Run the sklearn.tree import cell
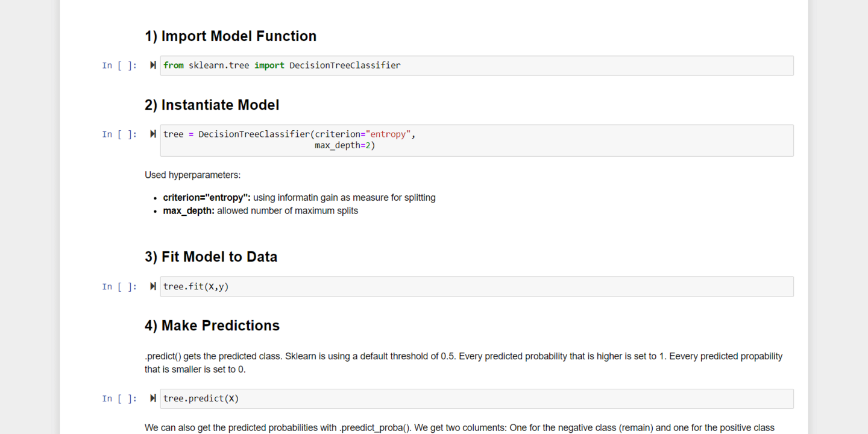868x434 pixels. click(x=153, y=65)
